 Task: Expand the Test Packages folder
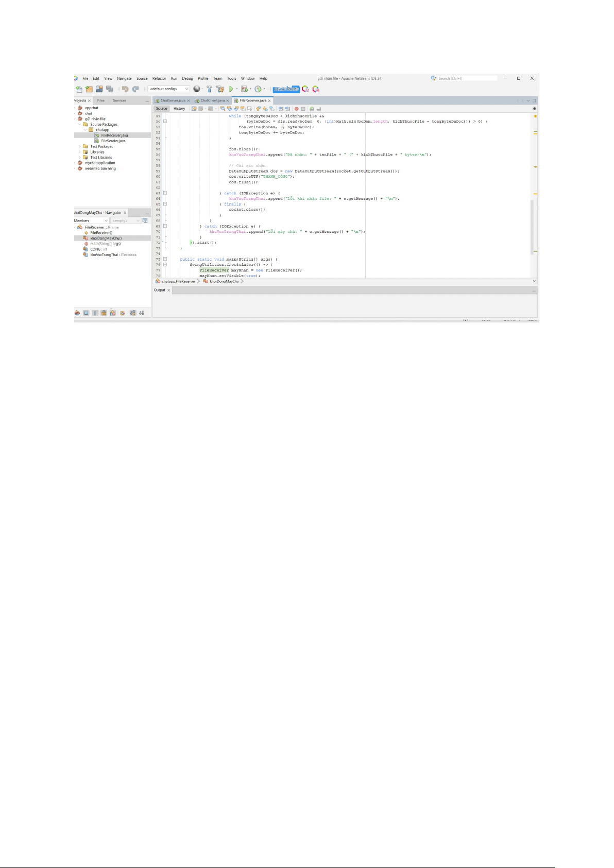80,146
